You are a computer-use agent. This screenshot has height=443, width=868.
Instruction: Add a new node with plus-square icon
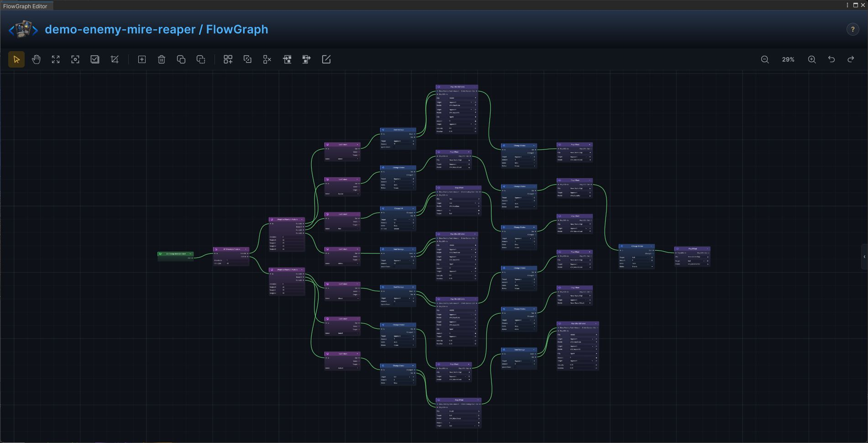142,59
